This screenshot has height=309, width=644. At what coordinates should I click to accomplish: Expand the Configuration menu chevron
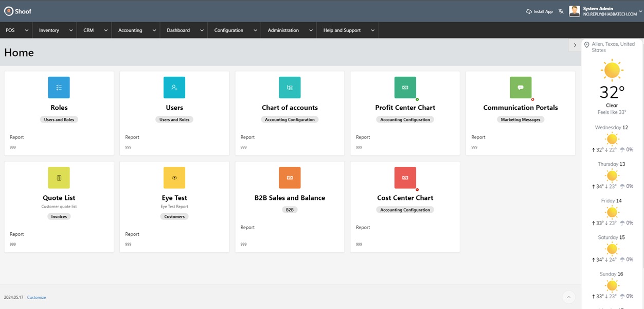click(255, 30)
